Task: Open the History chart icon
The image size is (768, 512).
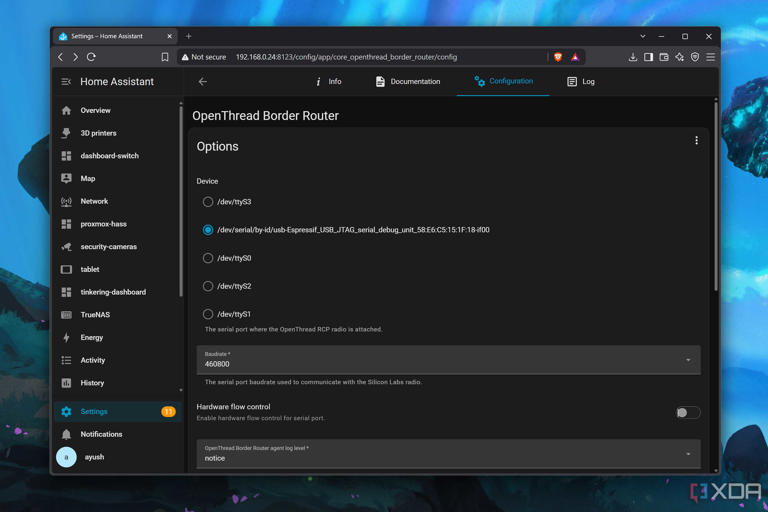Action: pos(67,383)
